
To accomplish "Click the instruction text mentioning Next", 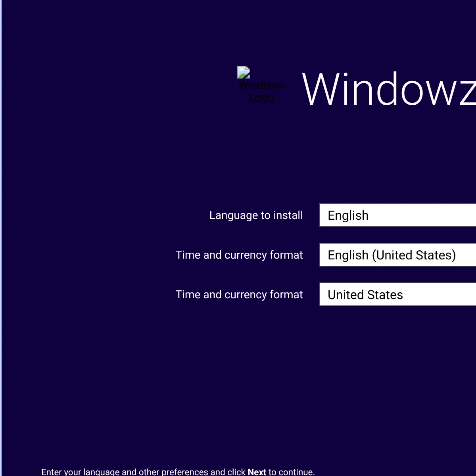I will 178,472.
